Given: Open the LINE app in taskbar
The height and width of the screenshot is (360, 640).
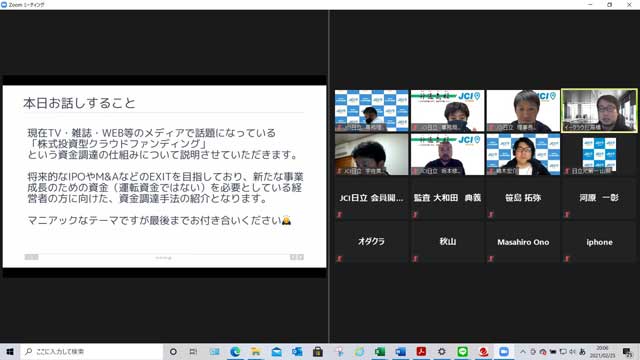Looking at the screenshot, I should tap(462, 351).
